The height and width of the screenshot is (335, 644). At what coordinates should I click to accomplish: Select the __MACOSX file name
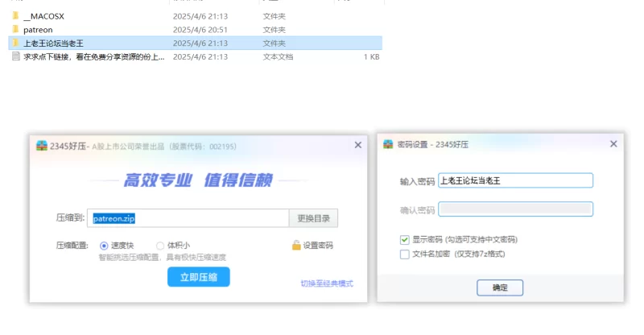point(44,16)
